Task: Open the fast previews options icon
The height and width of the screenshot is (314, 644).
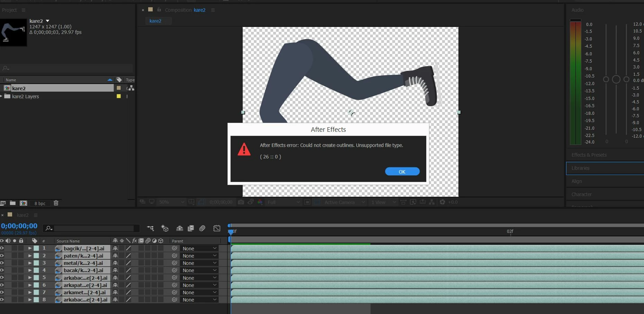Action: (x=413, y=202)
